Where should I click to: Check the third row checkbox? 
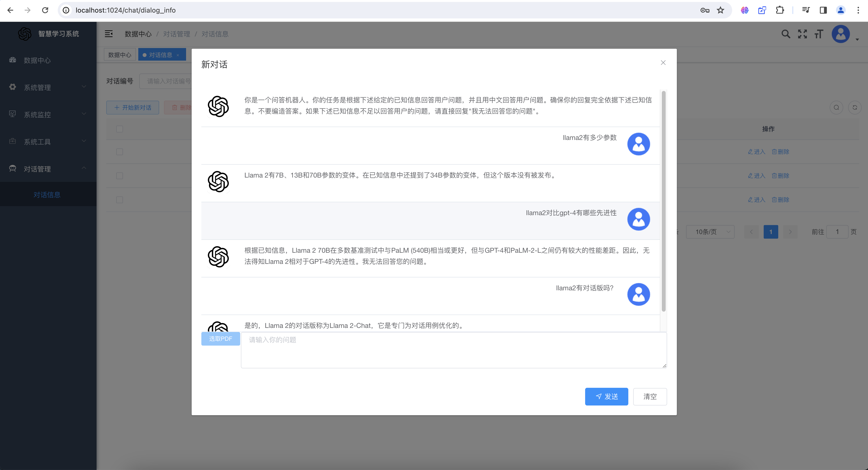click(119, 200)
